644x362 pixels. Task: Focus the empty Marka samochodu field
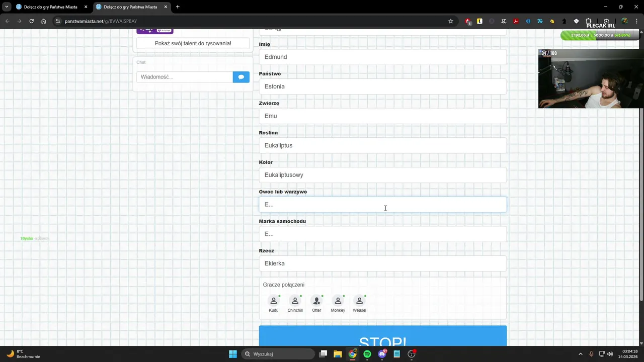383,234
